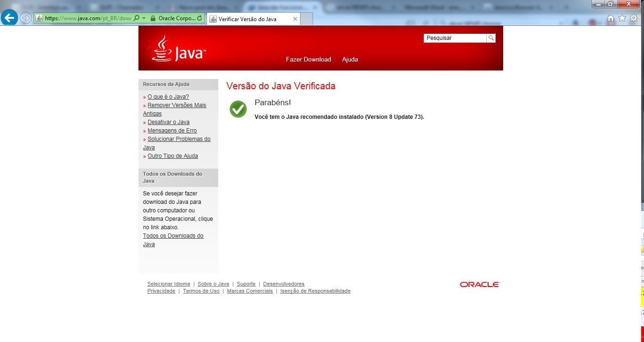The height and width of the screenshot is (342, 644).
Task: Click the Oracle logo in the footer
Action: tap(480, 284)
